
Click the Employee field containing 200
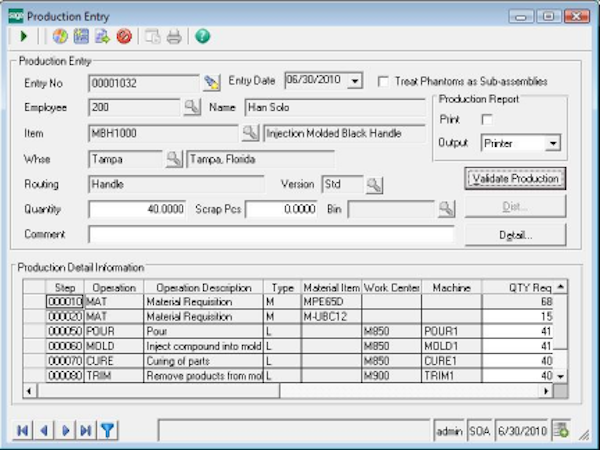(134, 108)
